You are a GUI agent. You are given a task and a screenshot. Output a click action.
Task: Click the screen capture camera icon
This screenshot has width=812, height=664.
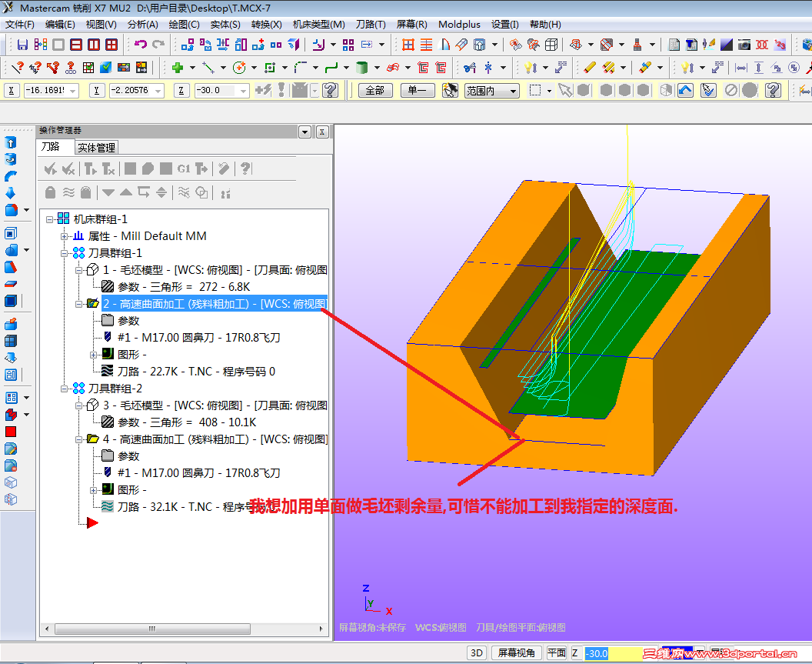(x=744, y=45)
